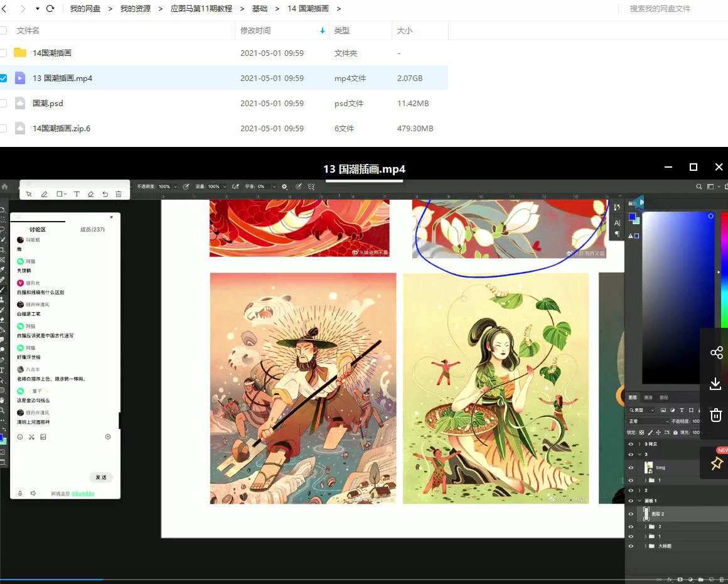Open 我的网盘 breadcrumb
This screenshot has width=728, height=584.
pos(85,8)
